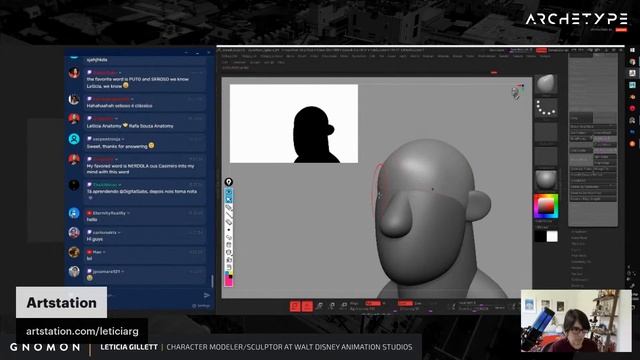Click the sculpted head's nose in viewport
Screen dimensions: 640x360
tap(396, 214)
